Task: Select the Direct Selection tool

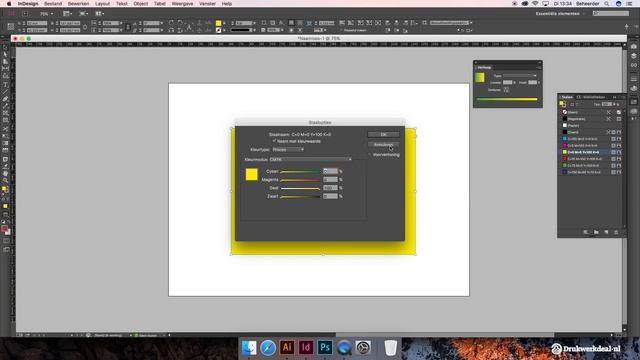Action: (x=5, y=55)
